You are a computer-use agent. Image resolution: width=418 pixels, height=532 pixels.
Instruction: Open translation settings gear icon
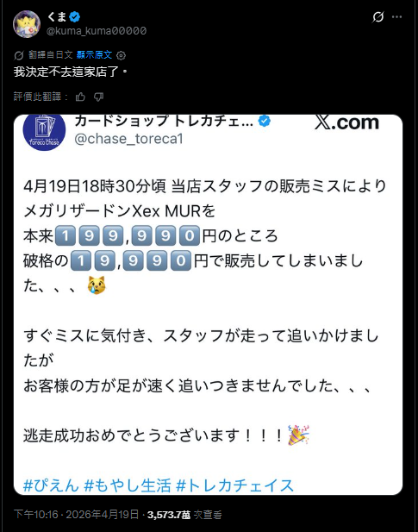point(121,55)
